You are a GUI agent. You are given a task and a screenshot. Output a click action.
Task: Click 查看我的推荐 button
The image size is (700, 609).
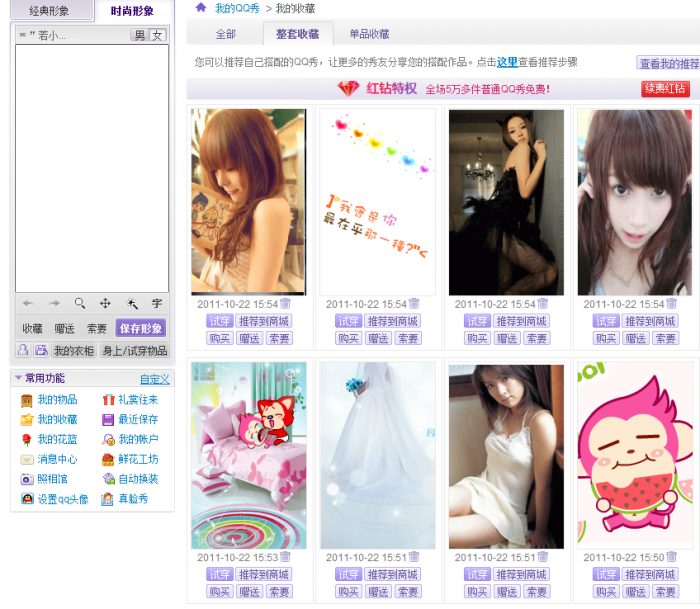(x=668, y=63)
